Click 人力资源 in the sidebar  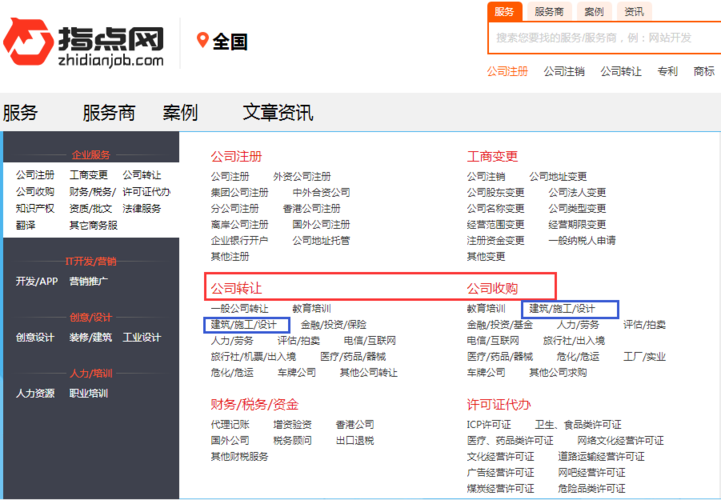[35, 393]
